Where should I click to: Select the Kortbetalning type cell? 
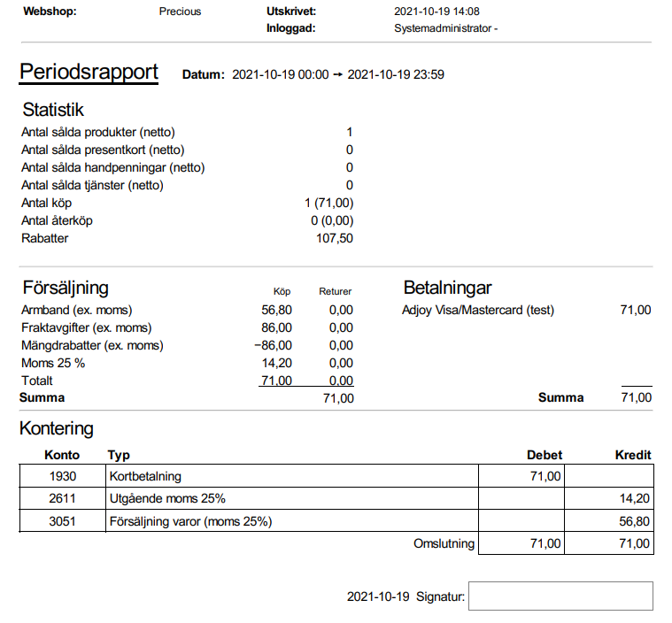[292, 476]
